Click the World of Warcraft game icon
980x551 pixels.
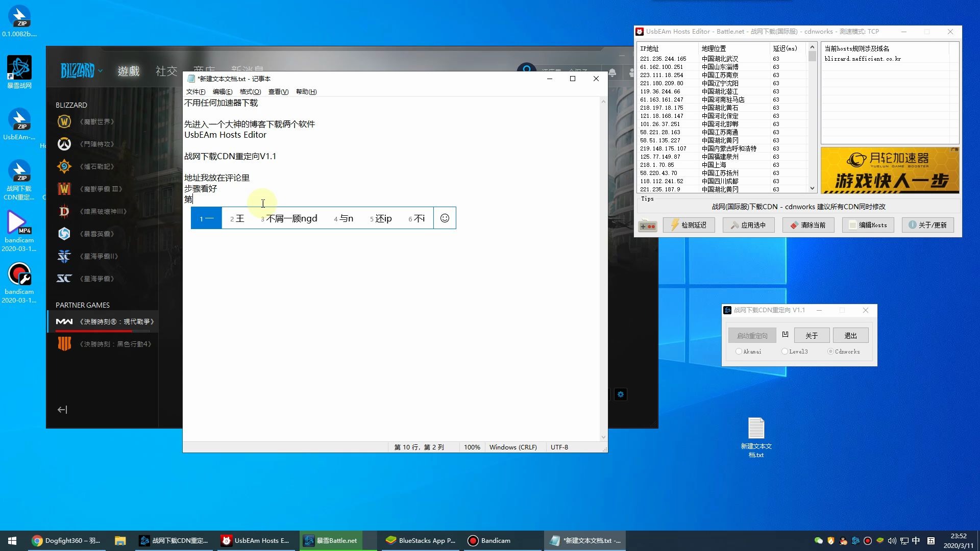click(64, 121)
